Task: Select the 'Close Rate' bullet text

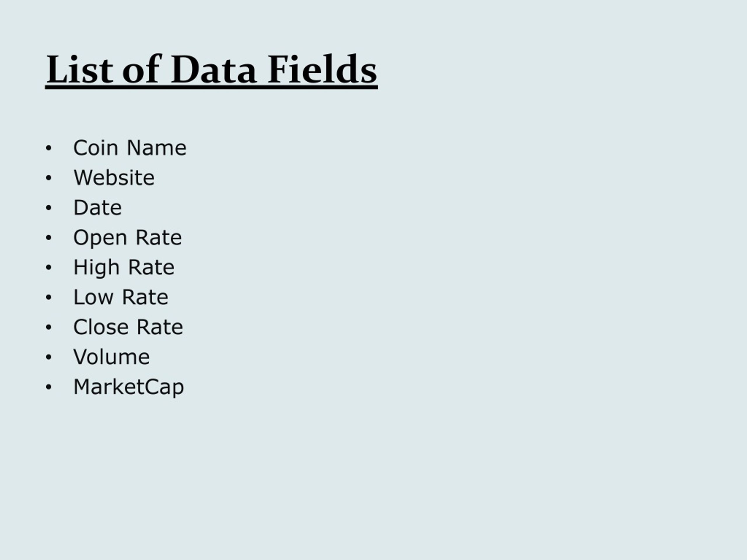Action: tap(128, 327)
